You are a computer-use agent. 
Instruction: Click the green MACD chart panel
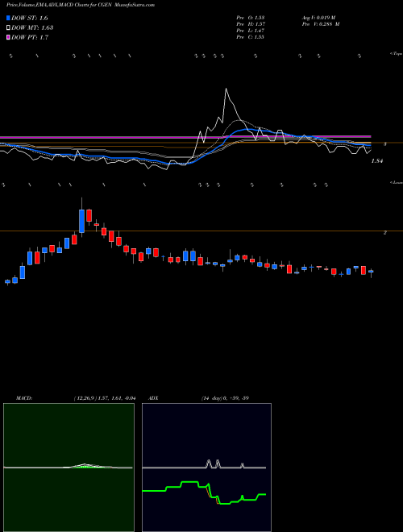69,468
